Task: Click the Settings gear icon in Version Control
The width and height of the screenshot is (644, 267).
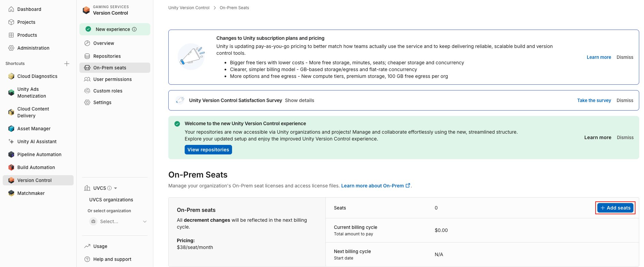Action: pos(87,102)
